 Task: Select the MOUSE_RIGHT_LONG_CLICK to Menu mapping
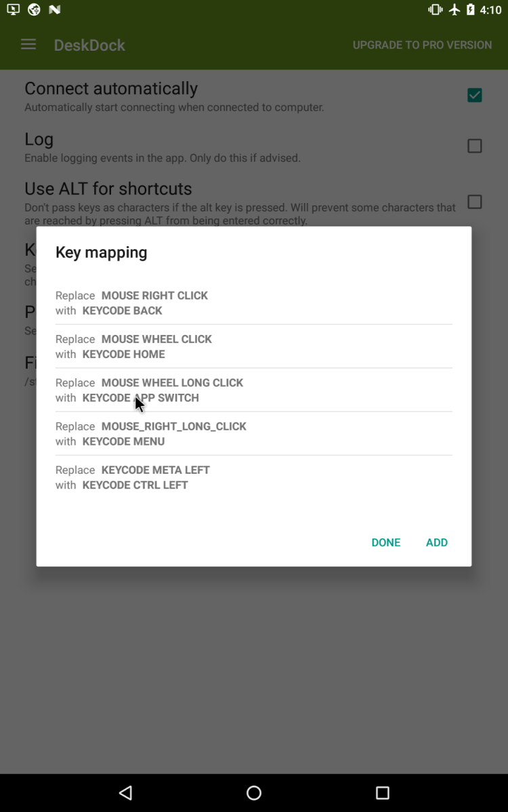[x=253, y=434]
